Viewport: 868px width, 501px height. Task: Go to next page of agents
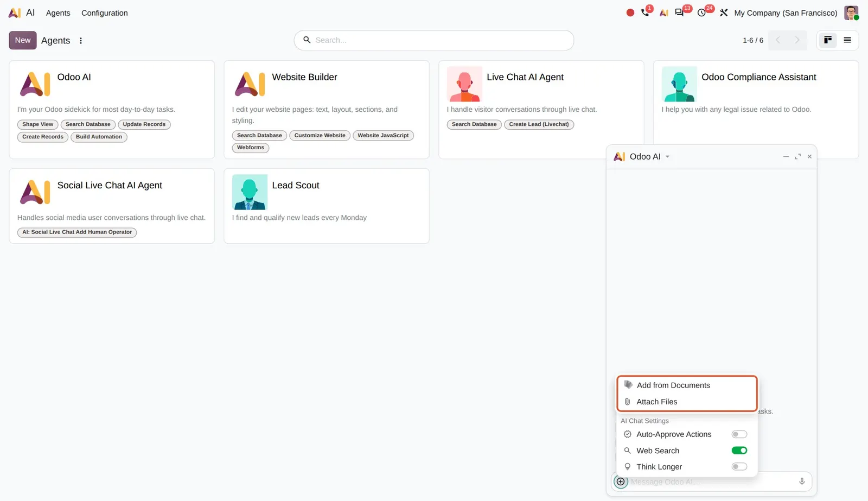pos(797,40)
